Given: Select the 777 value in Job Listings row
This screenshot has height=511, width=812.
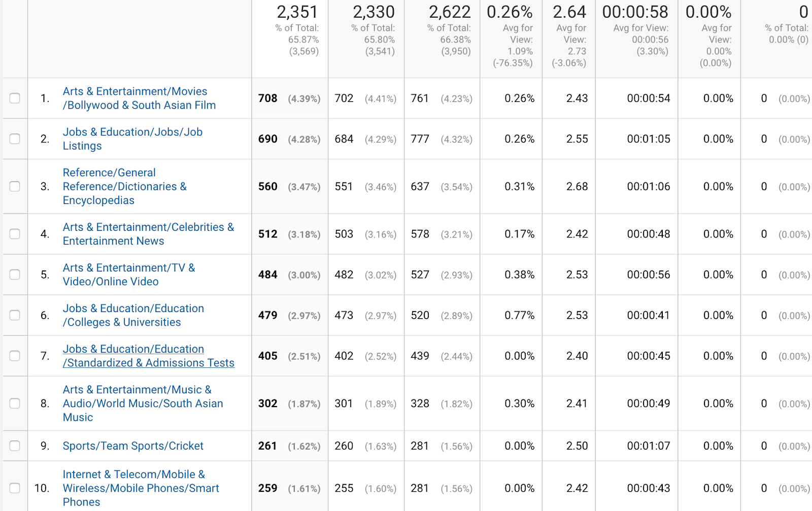Looking at the screenshot, I should (420, 139).
